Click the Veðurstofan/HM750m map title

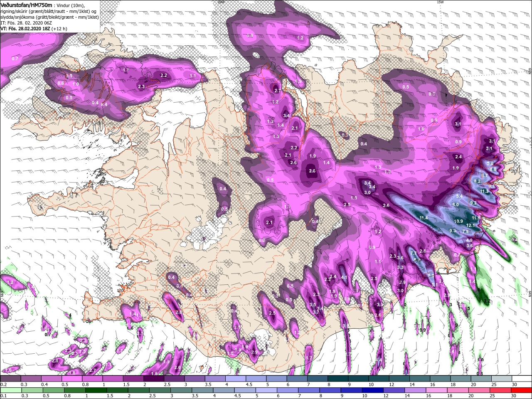coord(26,5)
